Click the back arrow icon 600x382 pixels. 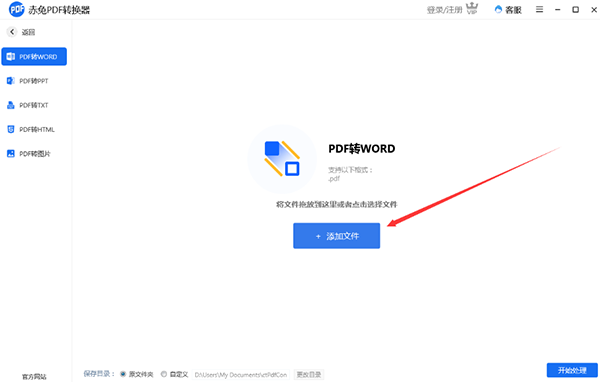coord(12,32)
